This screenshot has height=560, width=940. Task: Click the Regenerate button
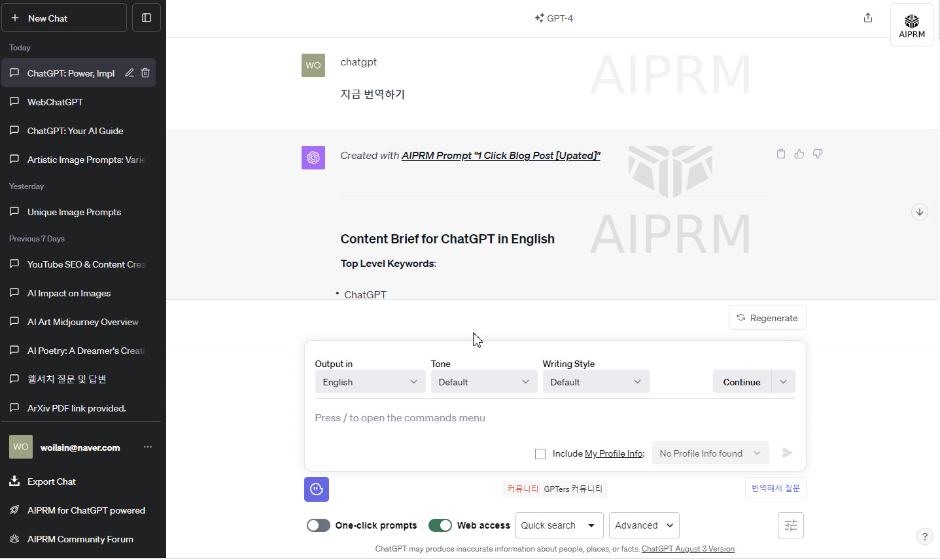[x=767, y=318]
